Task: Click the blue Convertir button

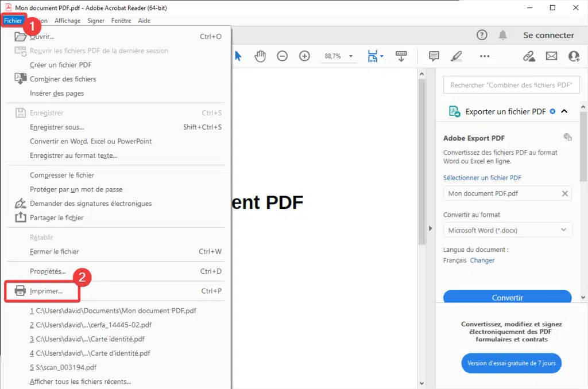Action: pos(508,297)
